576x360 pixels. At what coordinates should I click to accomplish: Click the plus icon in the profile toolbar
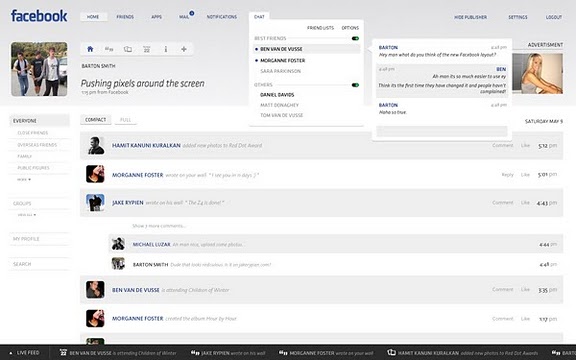184,49
